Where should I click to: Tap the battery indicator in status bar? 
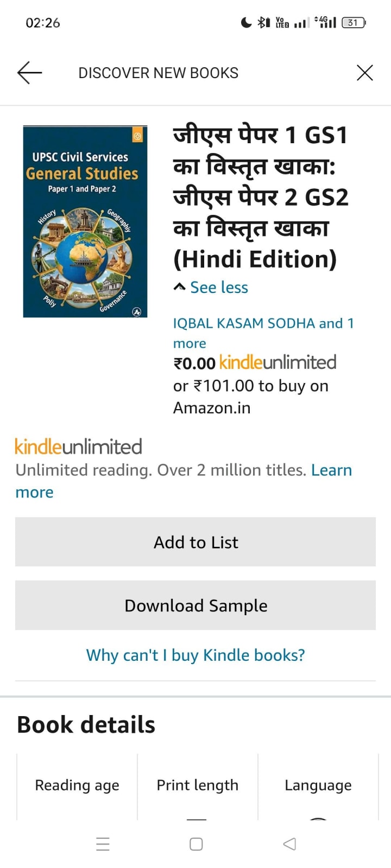354,22
